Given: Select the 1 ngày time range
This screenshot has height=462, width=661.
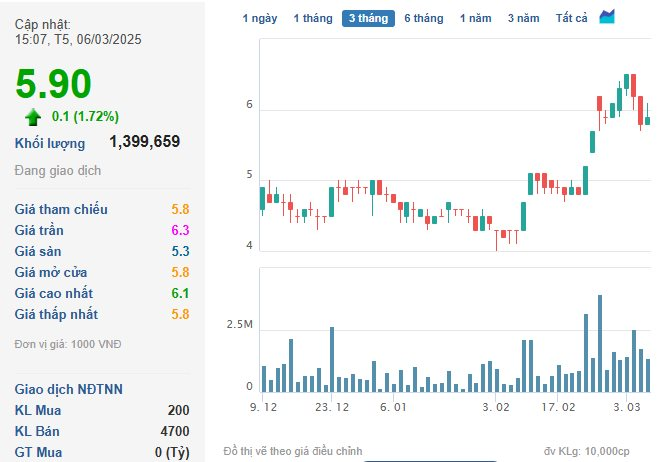Looking at the screenshot, I should click(261, 18).
